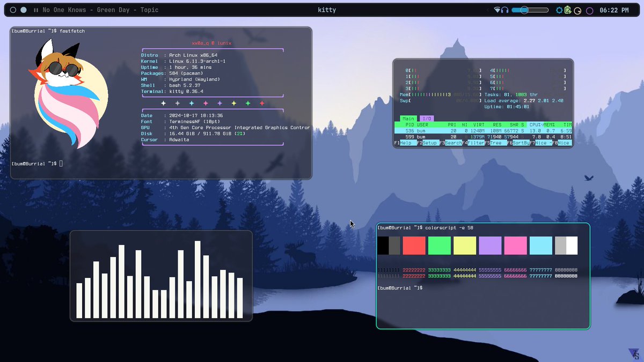Click the 'Load average' line in htop
This screenshot has height=362, width=644.
point(524,100)
